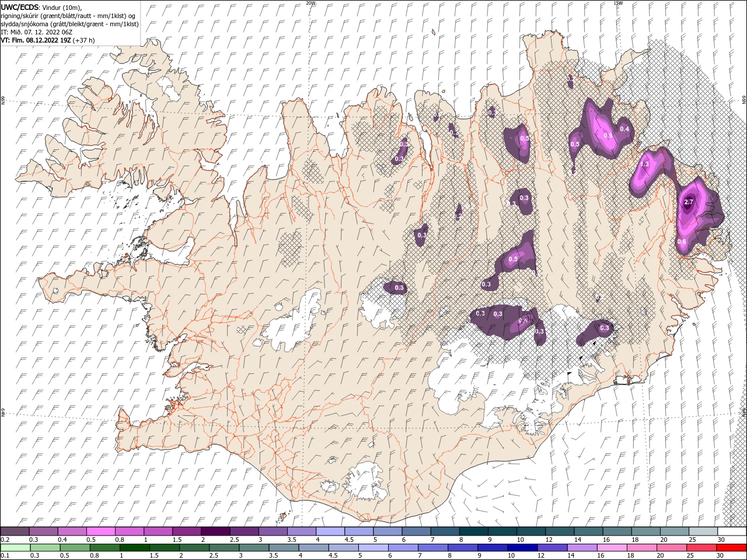Select upper legend swatch between 2 and 2.5
Viewport: 747px width, 560px height.
point(216,531)
